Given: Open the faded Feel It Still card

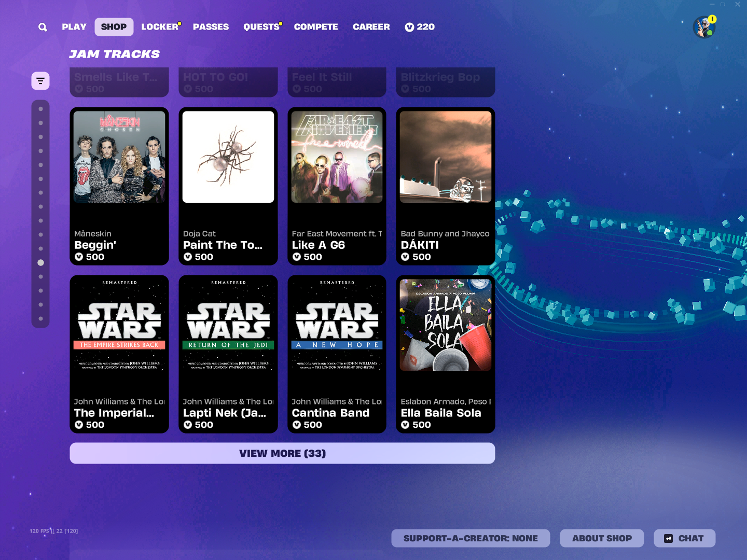Looking at the screenshot, I should click(337, 82).
